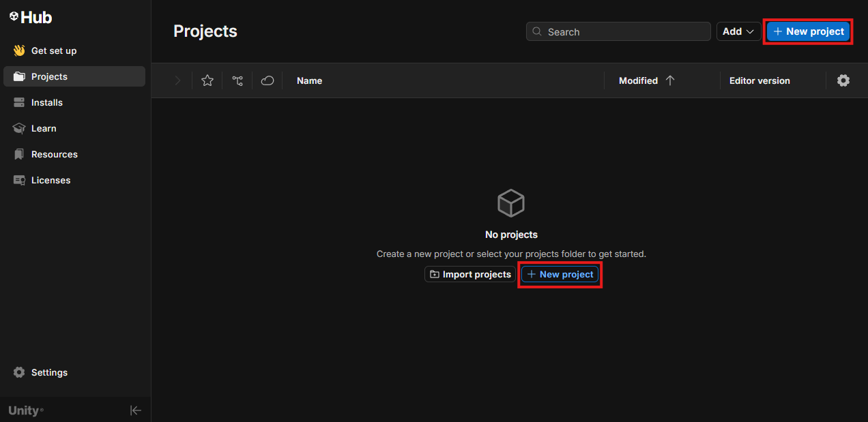Open column settings gear icon

[843, 80]
